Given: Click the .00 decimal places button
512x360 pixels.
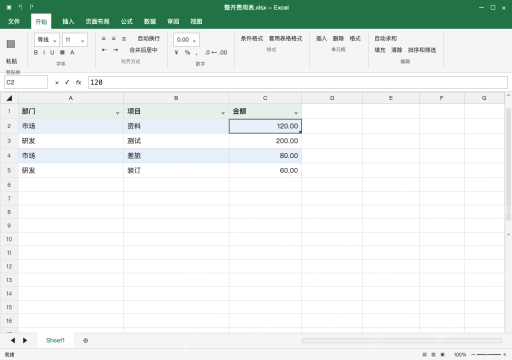Looking at the screenshot, I should point(223,52).
